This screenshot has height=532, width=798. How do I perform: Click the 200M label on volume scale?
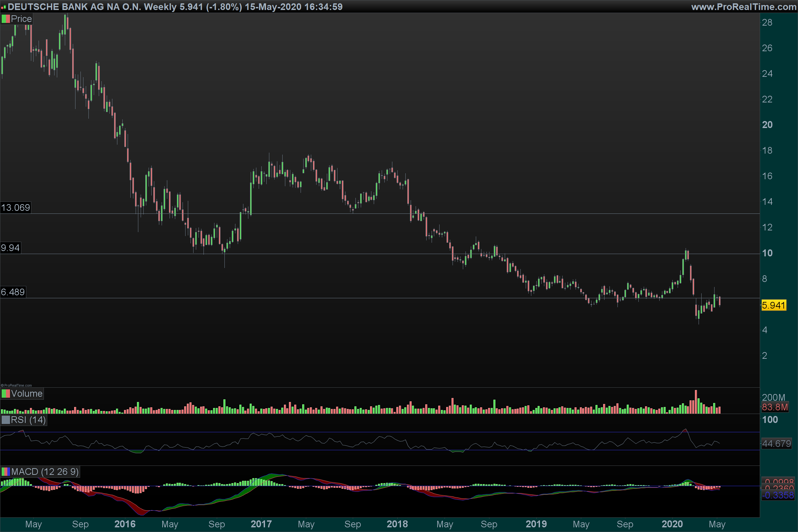773,397
